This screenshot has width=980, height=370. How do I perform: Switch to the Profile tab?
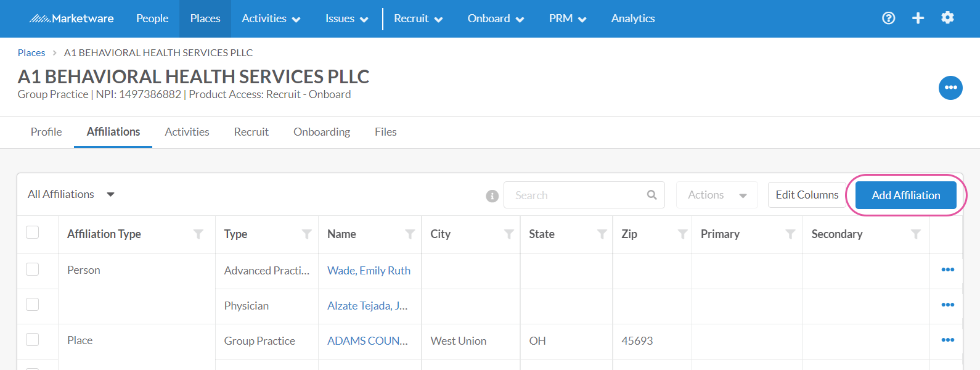tap(46, 132)
